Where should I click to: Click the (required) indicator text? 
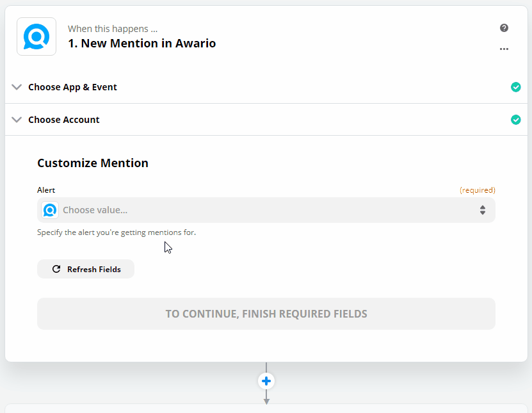tap(478, 190)
